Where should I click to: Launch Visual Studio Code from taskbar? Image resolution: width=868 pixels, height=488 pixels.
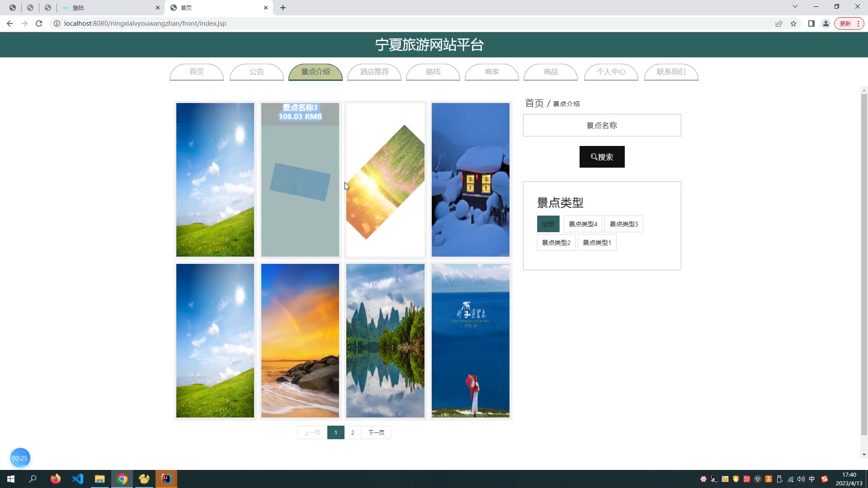coord(78,479)
